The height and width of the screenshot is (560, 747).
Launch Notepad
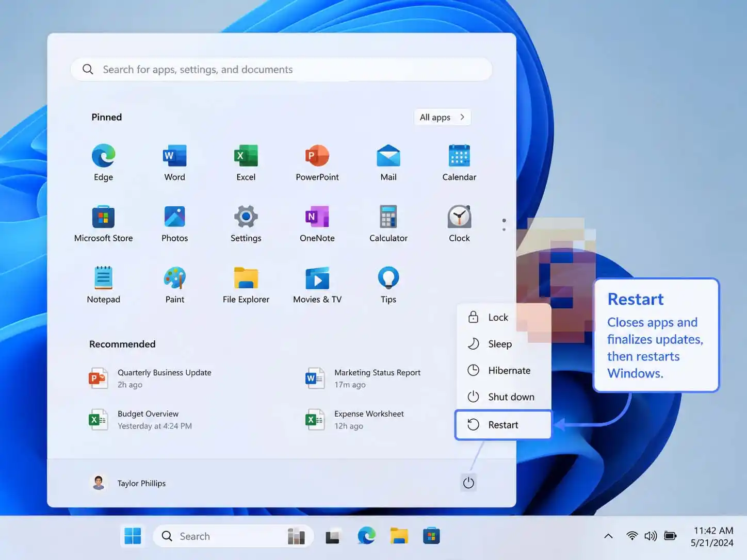(104, 285)
